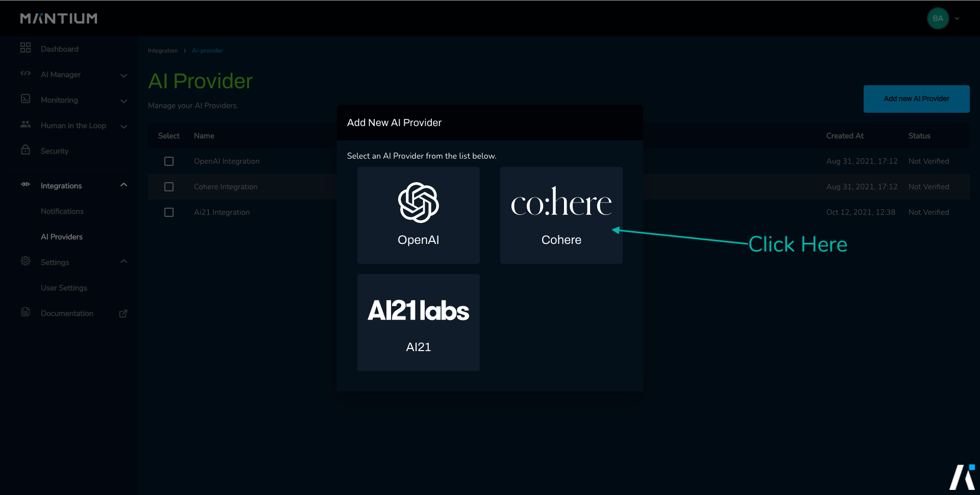Screen dimensions: 980x495
Task: Expand the AI Manager chevron
Action: click(124, 76)
